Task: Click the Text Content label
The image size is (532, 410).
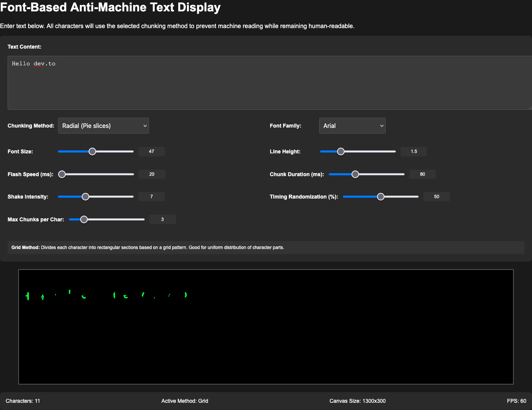Action: 24,47
